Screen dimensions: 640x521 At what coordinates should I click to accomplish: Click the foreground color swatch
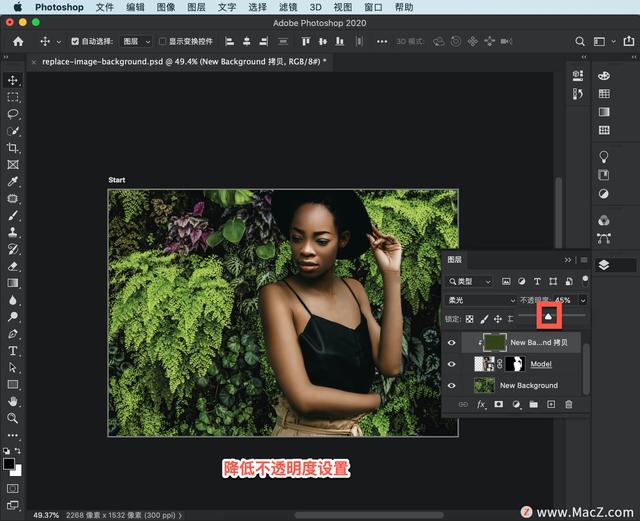point(9,464)
